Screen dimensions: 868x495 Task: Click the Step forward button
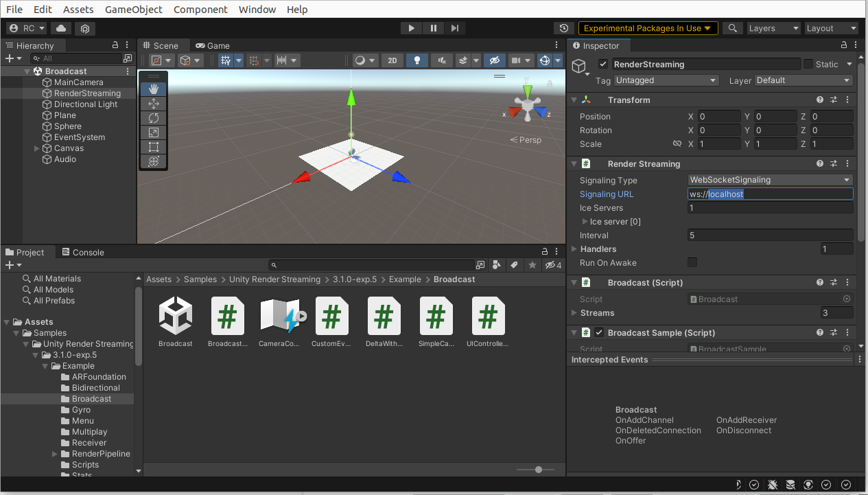click(x=455, y=28)
